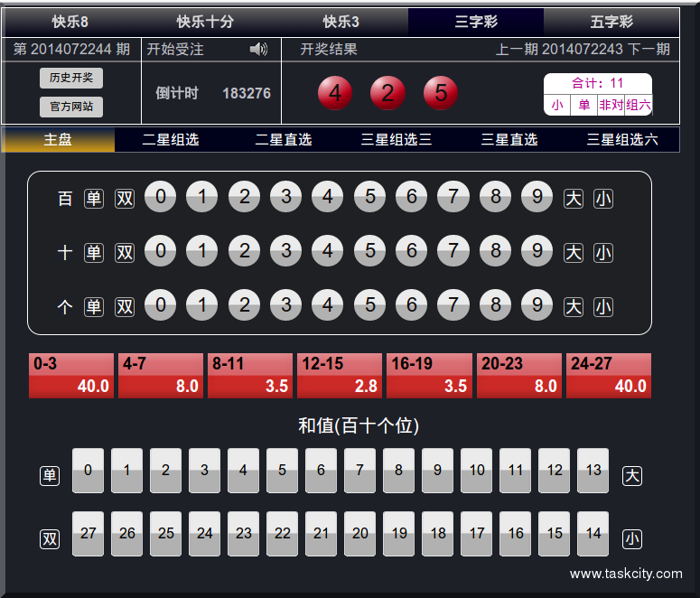
Task: Select the 12-15 sum range at 2.8 odds
Action: pyautogui.click(x=341, y=376)
